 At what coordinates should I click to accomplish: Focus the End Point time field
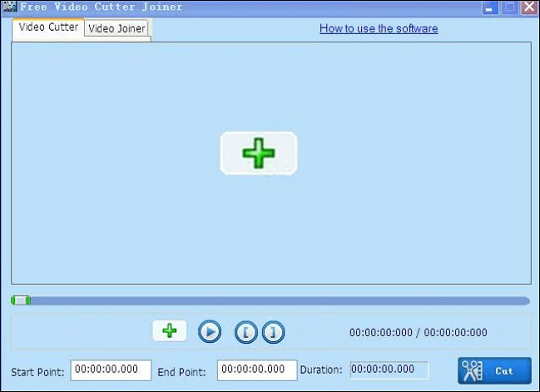[257, 370]
